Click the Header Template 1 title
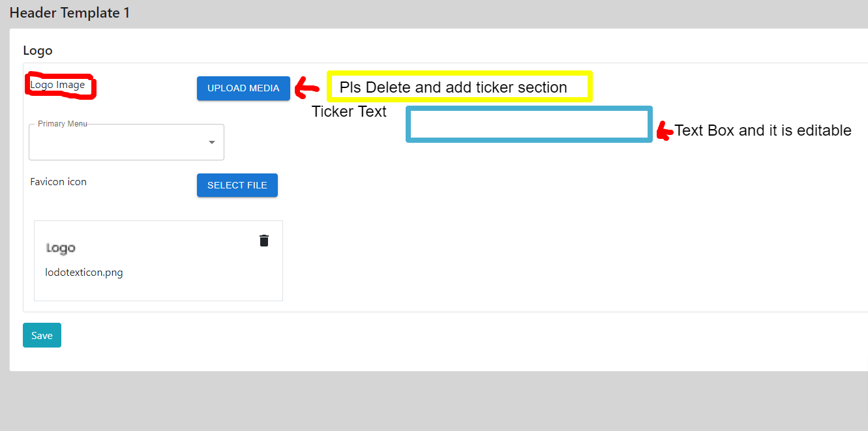The height and width of the screenshot is (431, 868). coord(70,12)
